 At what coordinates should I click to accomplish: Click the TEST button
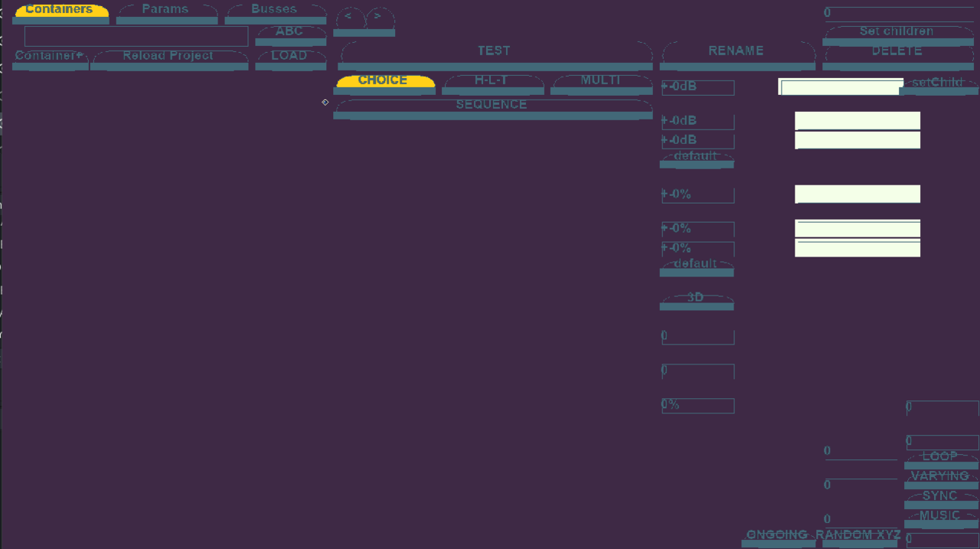click(495, 55)
